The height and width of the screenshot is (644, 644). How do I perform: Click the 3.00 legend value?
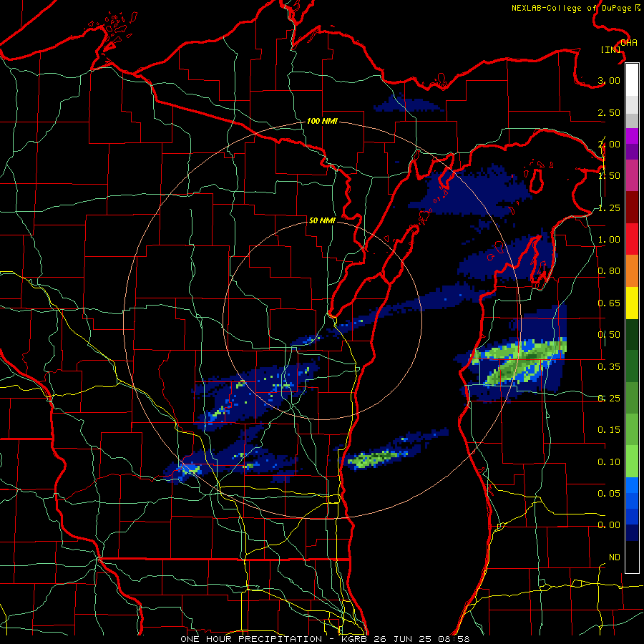click(609, 80)
